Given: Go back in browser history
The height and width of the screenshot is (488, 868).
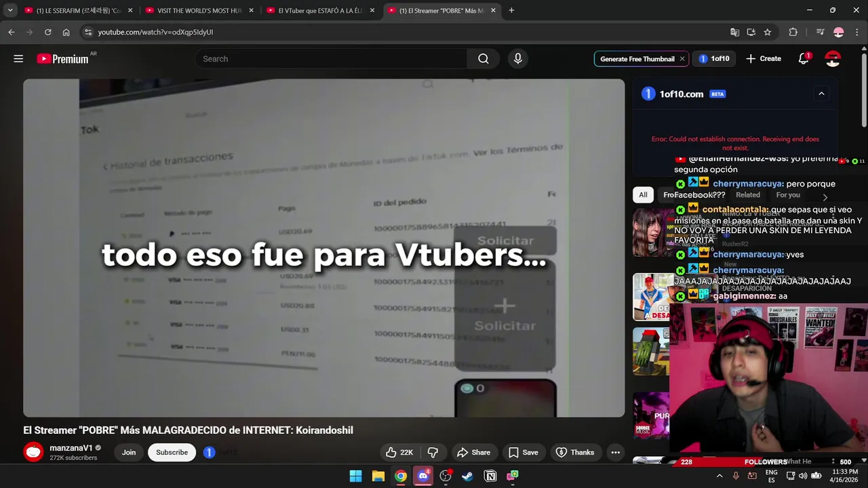Looking at the screenshot, I should [x=12, y=32].
